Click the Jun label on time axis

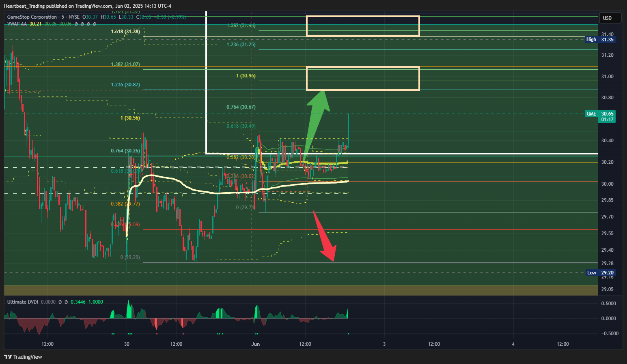(x=255, y=344)
